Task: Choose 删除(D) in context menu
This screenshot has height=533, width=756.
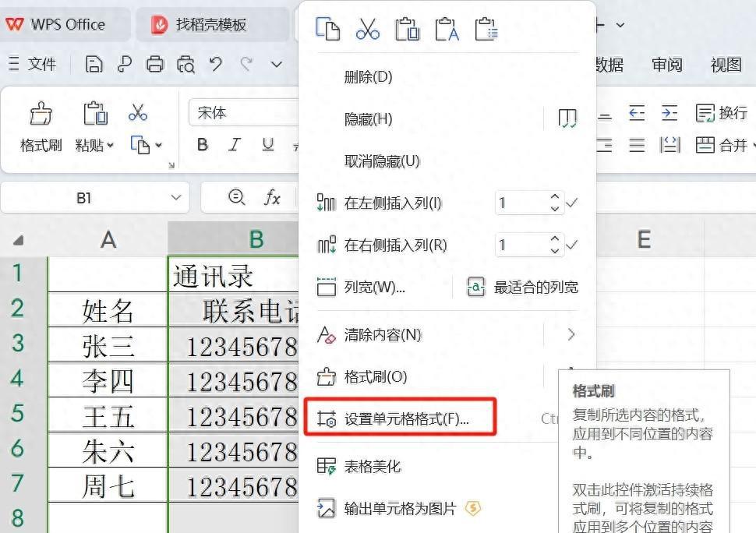Action: click(368, 76)
